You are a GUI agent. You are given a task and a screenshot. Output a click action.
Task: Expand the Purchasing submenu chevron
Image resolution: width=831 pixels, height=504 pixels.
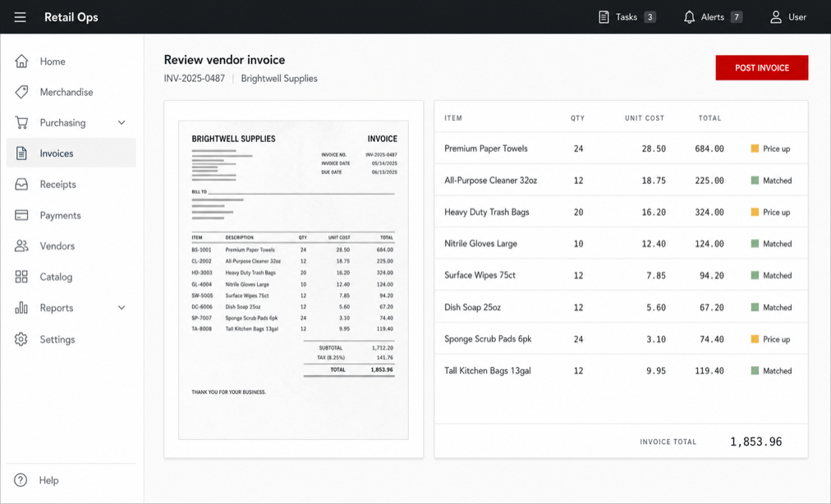[x=122, y=122]
